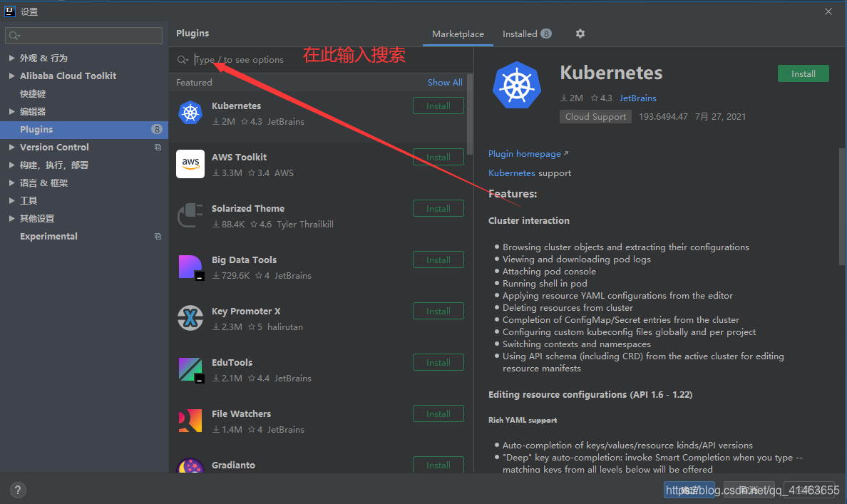Viewport: 847px width, 504px height.
Task: Install the Big Data Tools plugin
Action: pyautogui.click(x=438, y=259)
